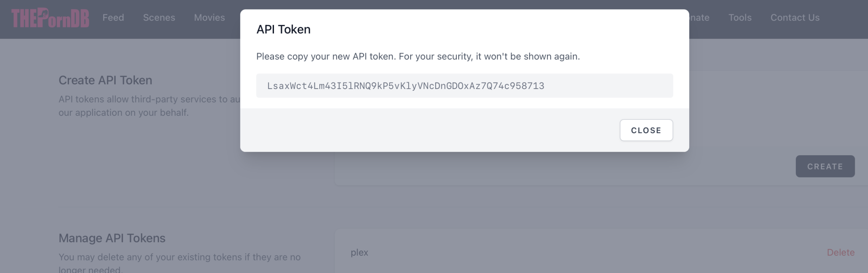Go to the Scenes section
Image resolution: width=868 pixels, height=273 pixels.
click(159, 18)
